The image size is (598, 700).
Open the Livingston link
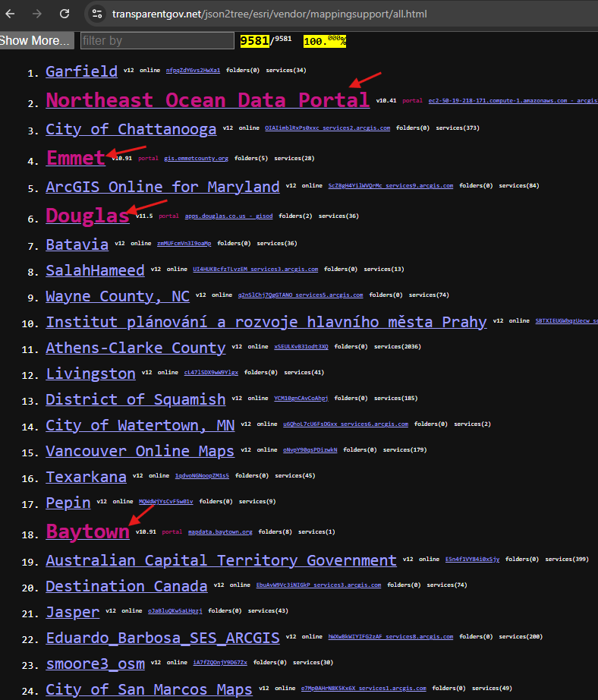tap(90, 374)
